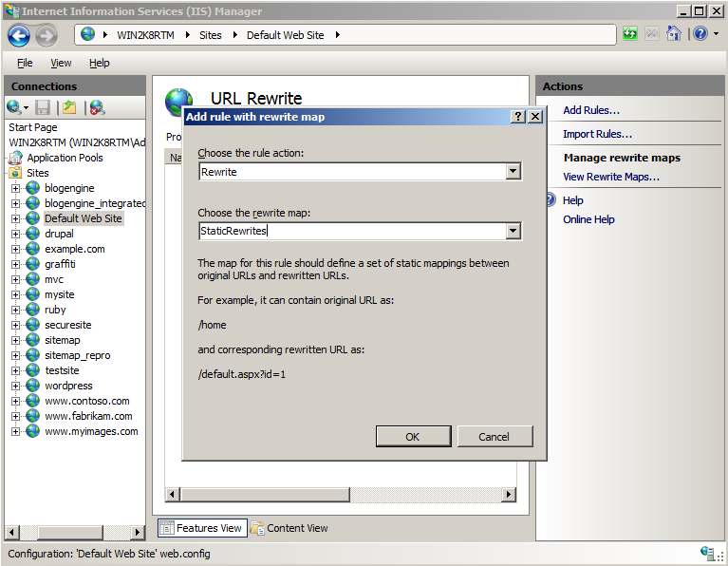Click WIN2K8RTM in the breadcrumb path
728x566 pixels.
[x=145, y=35]
